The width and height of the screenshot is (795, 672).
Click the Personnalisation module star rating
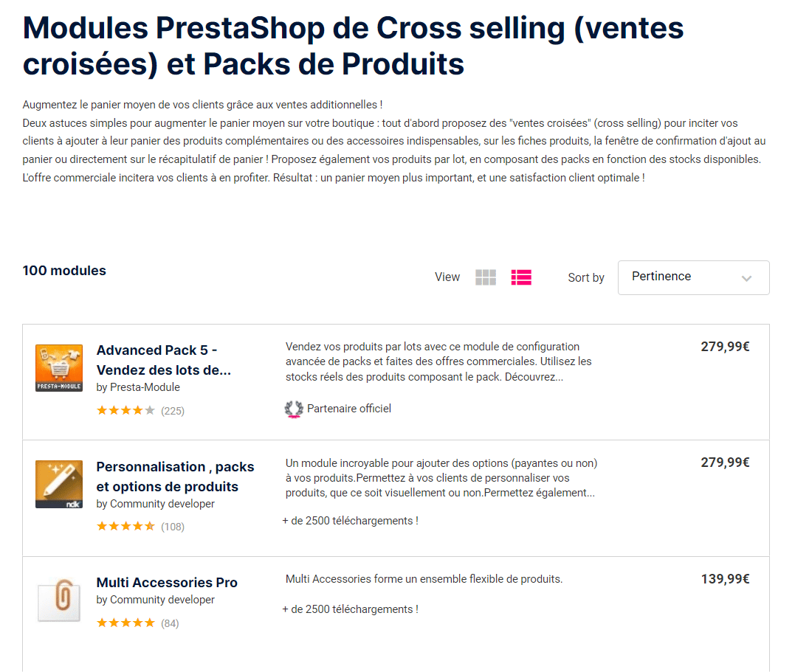[125, 527]
